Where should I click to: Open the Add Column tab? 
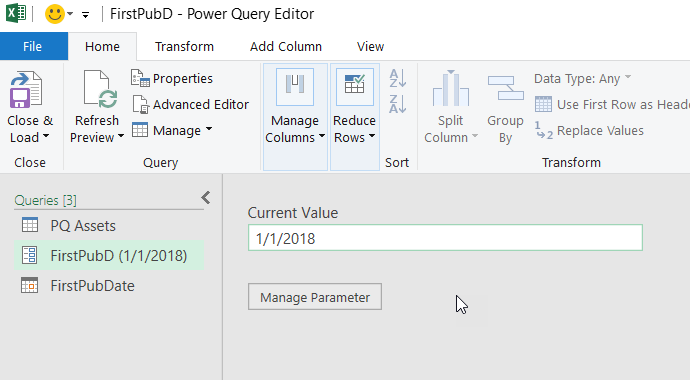click(286, 46)
